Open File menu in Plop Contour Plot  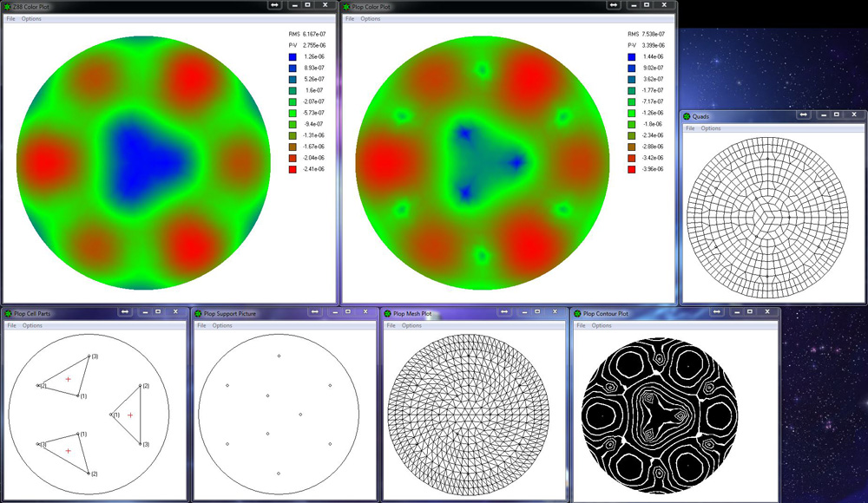click(x=581, y=325)
